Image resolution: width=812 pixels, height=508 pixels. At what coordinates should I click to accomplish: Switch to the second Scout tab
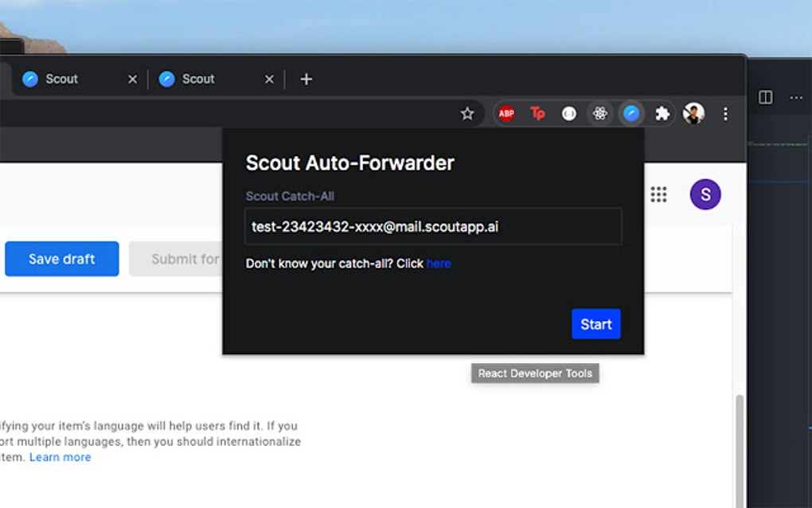click(x=199, y=79)
